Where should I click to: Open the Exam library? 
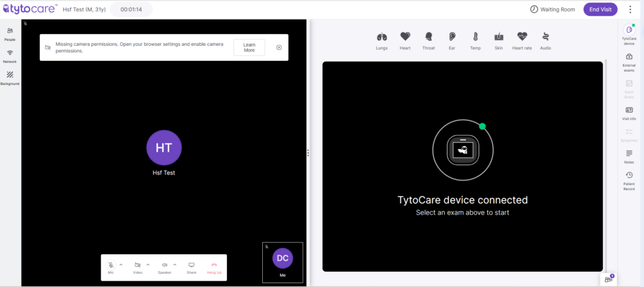(629, 89)
